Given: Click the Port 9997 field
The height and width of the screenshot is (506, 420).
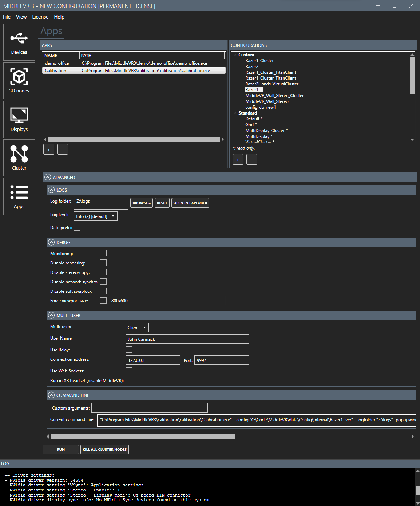Looking at the screenshot, I should (x=222, y=360).
